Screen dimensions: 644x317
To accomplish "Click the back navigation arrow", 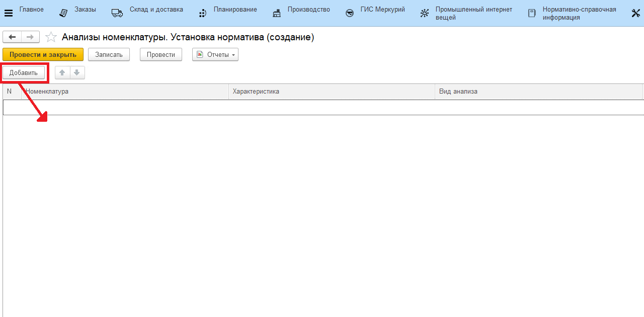I will (12, 37).
